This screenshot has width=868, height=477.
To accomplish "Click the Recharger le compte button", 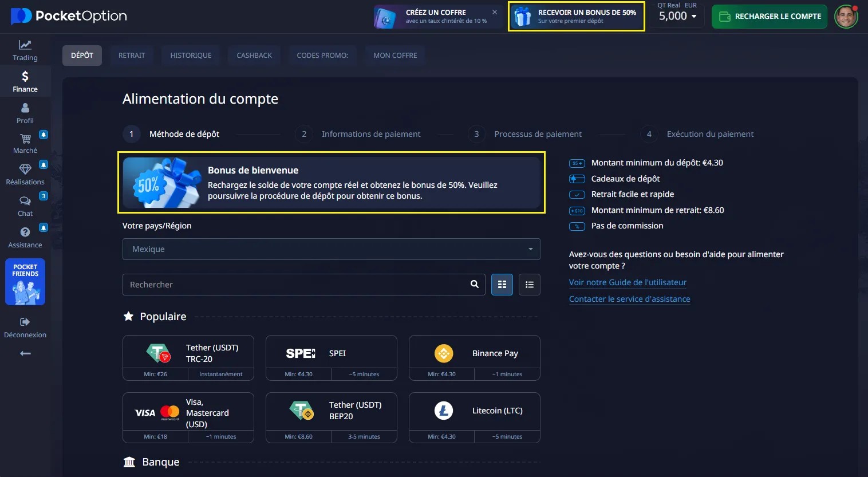I will [770, 17].
